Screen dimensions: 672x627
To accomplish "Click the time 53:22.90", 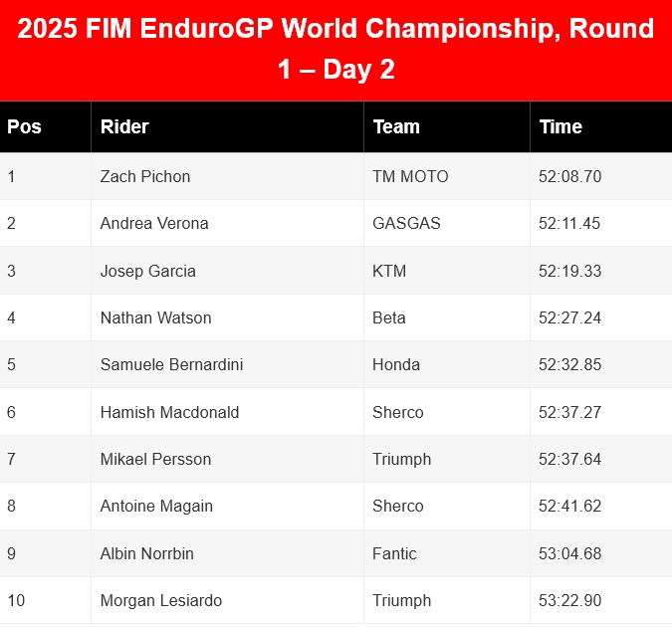I will coord(569,600).
